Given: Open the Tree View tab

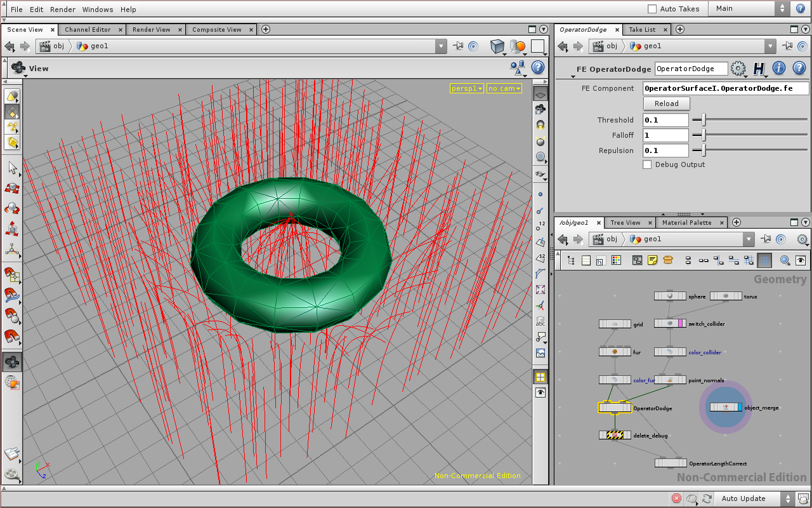Looking at the screenshot, I should [625, 222].
